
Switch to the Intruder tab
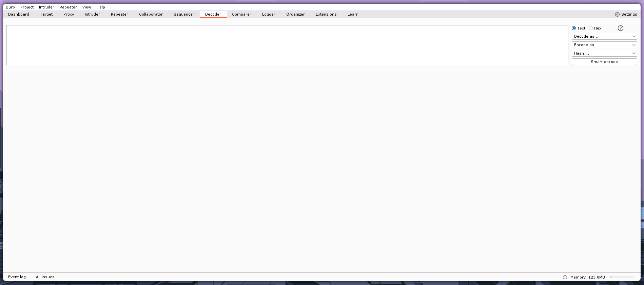pyautogui.click(x=92, y=14)
